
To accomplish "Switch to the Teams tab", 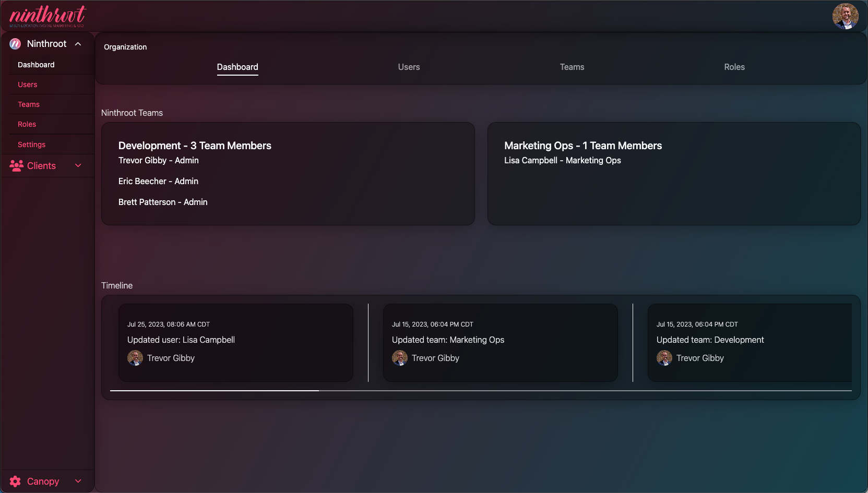I will click(572, 67).
